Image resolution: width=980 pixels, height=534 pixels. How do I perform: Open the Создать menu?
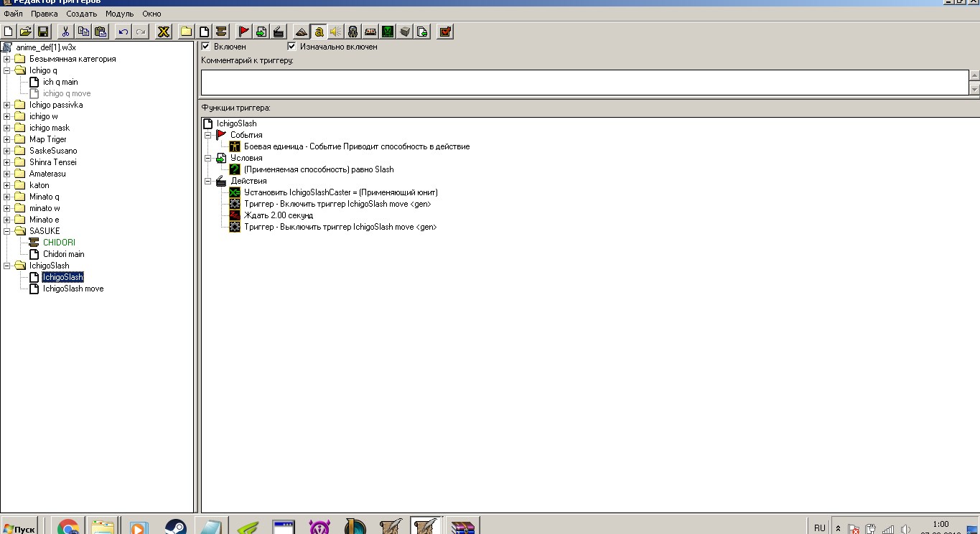82,14
